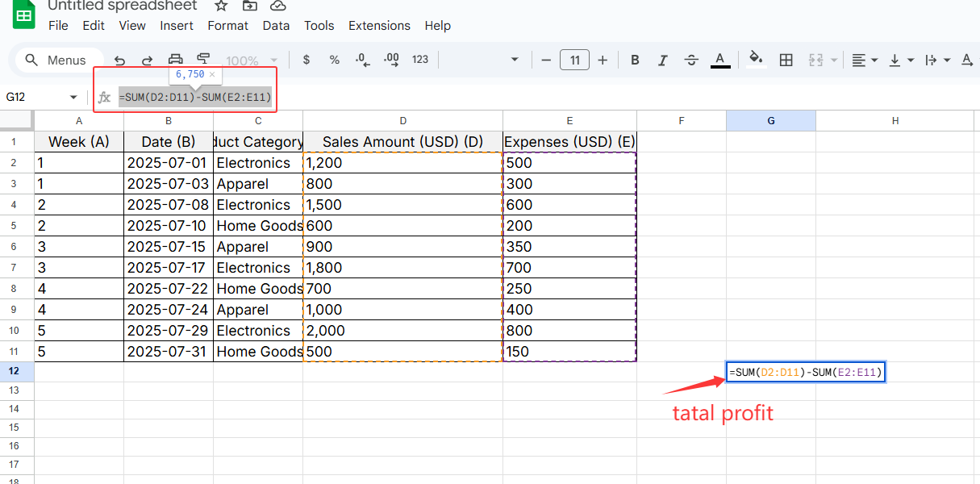Toggle italic formatting
This screenshot has width=980, height=484.
click(x=663, y=60)
